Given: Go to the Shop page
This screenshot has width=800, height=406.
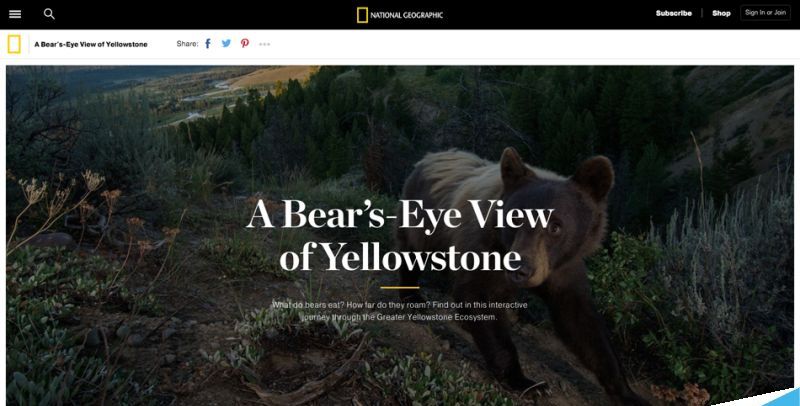Looking at the screenshot, I should (721, 13).
